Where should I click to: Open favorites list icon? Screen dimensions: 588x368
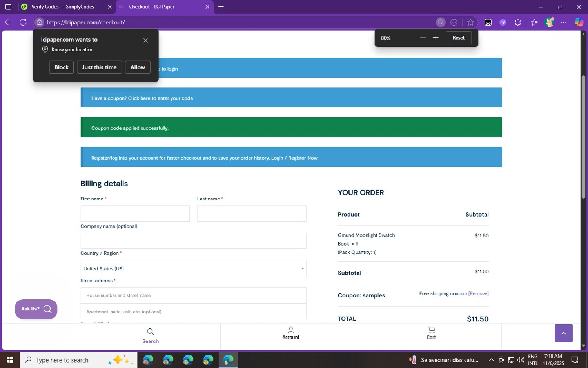(x=534, y=22)
